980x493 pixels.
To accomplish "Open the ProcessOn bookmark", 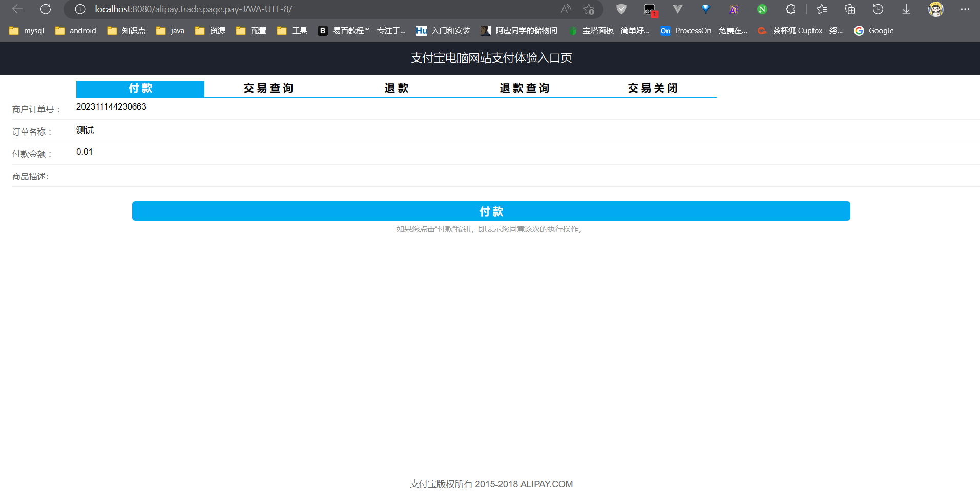I will (704, 31).
